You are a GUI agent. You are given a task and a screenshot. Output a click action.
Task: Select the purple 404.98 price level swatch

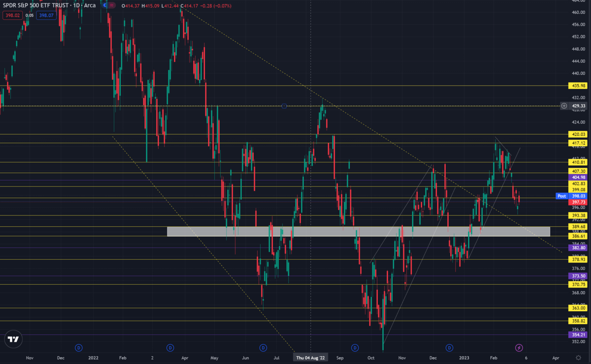578,178
